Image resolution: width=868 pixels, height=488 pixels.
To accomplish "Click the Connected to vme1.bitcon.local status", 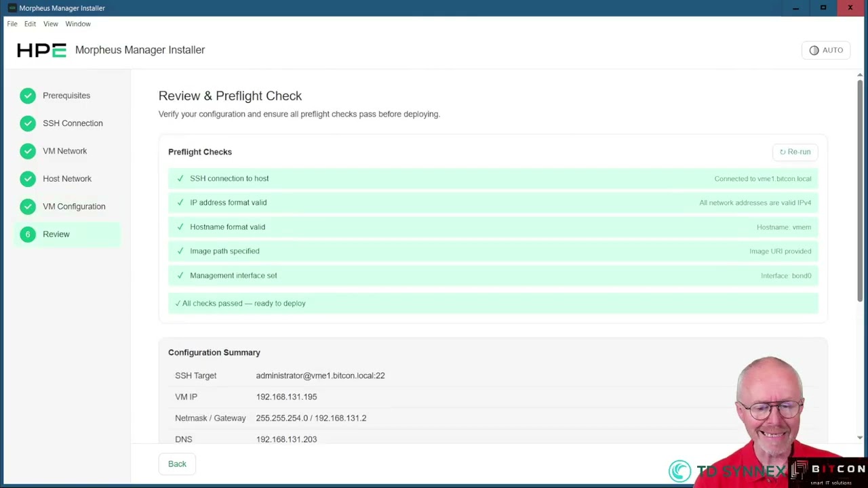I will pyautogui.click(x=762, y=179).
